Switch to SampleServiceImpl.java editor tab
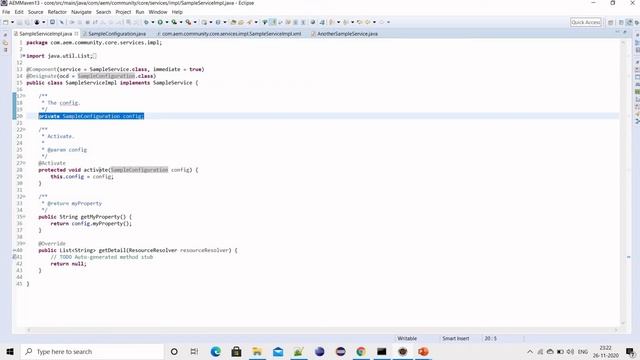 point(46,34)
